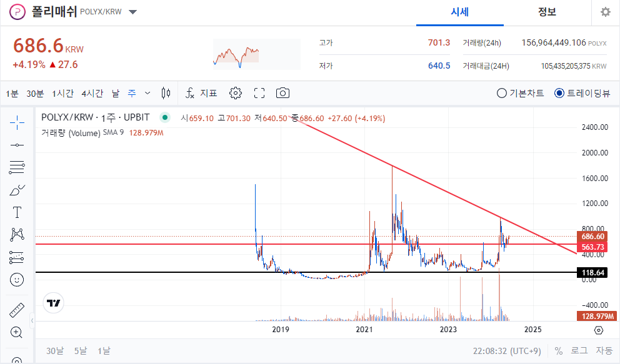Select the emoji sticker tool
The height and width of the screenshot is (364, 620).
[16, 281]
